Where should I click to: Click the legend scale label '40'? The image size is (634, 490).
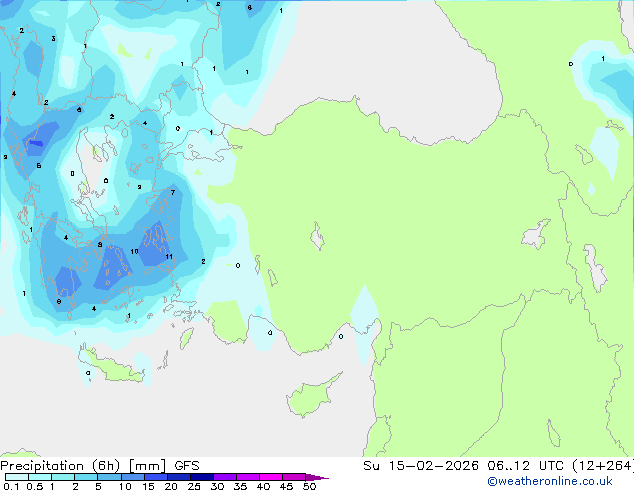(x=263, y=486)
